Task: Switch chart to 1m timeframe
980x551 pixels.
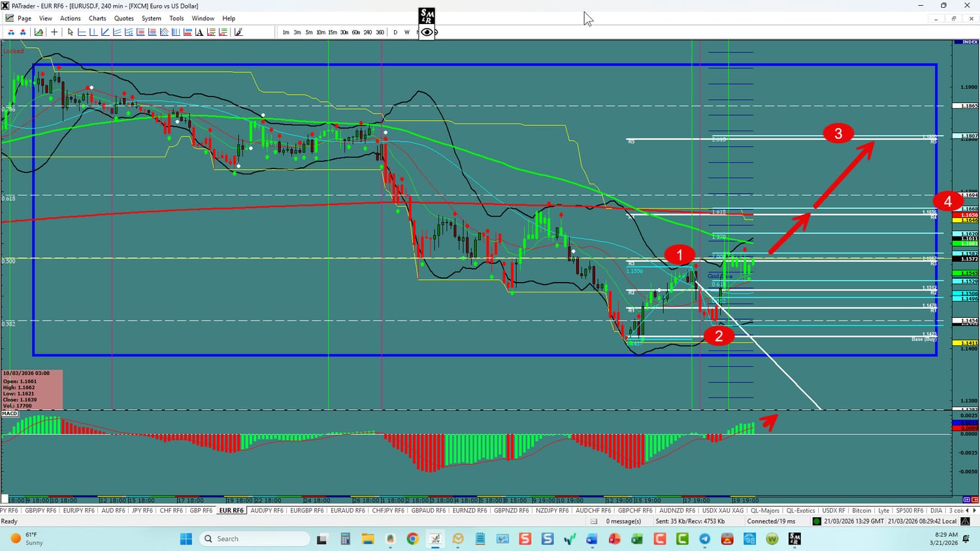Action: tap(286, 32)
